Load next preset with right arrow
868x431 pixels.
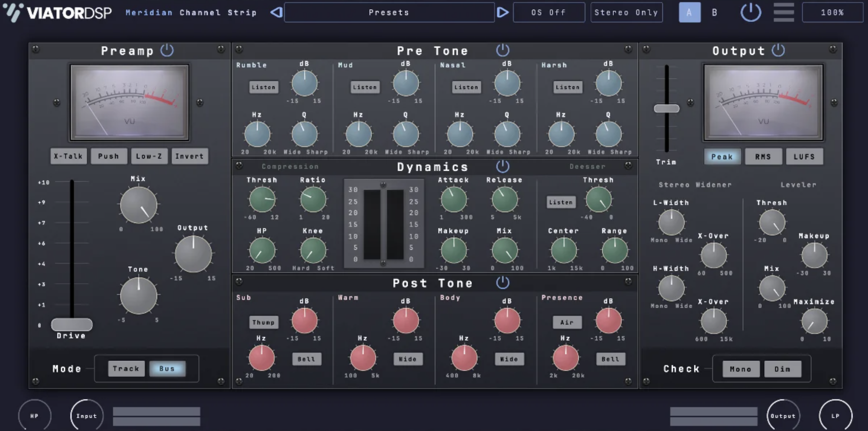(502, 12)
